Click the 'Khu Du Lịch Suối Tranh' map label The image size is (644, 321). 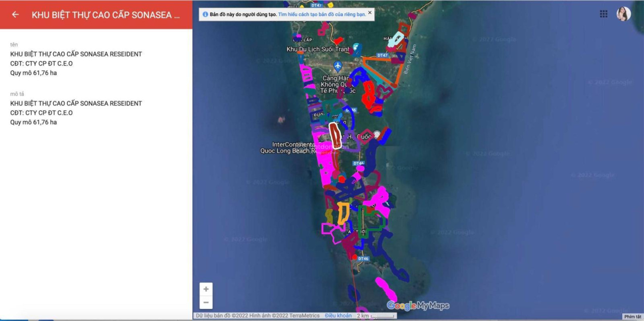click(318, 49)
